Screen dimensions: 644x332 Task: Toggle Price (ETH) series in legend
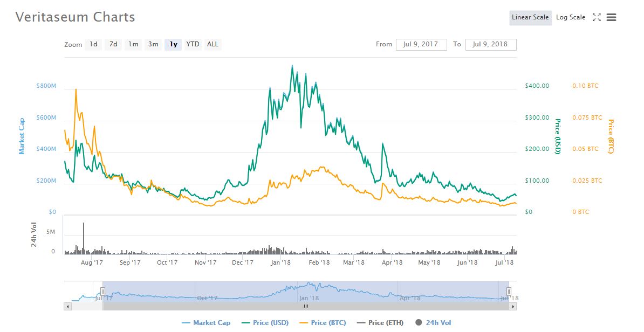click(x=380, y=323)
